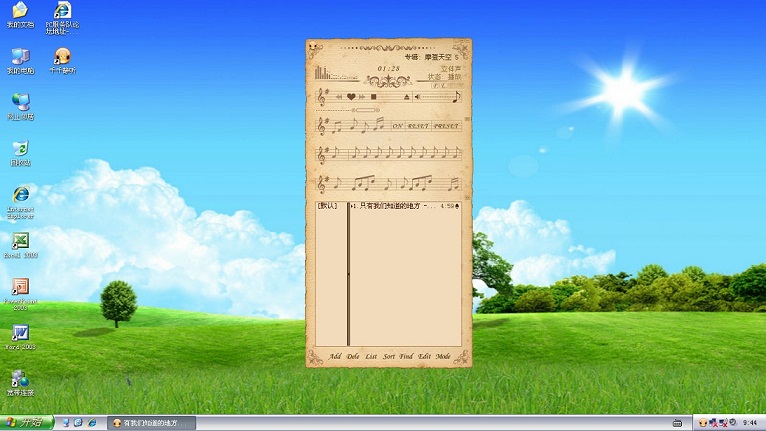Open the List menu of playlist
The image size is (766, 431).
coord(371,356)
